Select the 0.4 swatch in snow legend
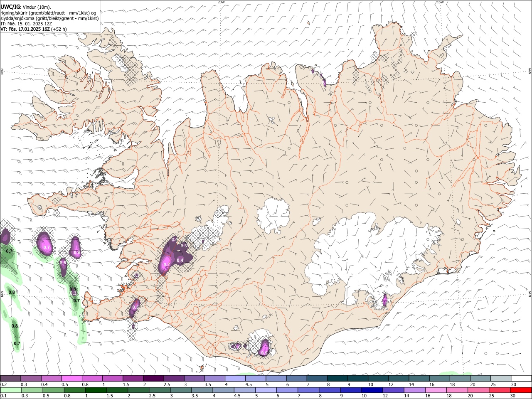 pos(51,379)
